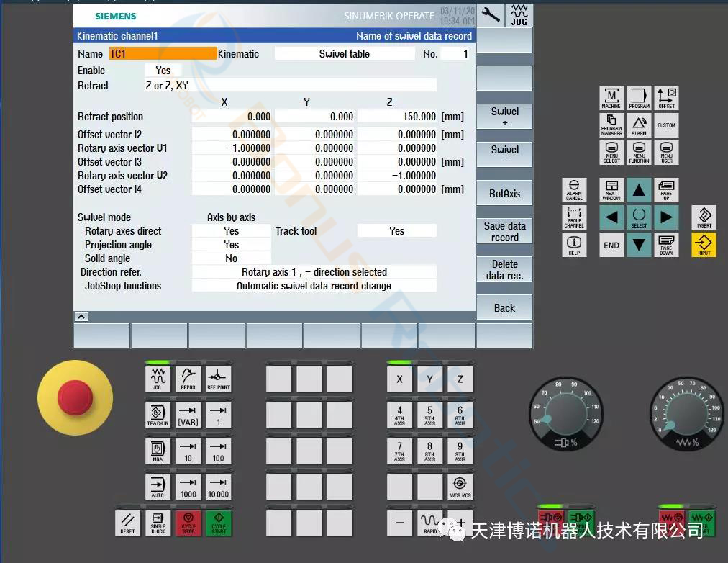728x563 pixels.
Task: Toggle the SINGLE BLOCK key
Action: click(x=158, y=523)
